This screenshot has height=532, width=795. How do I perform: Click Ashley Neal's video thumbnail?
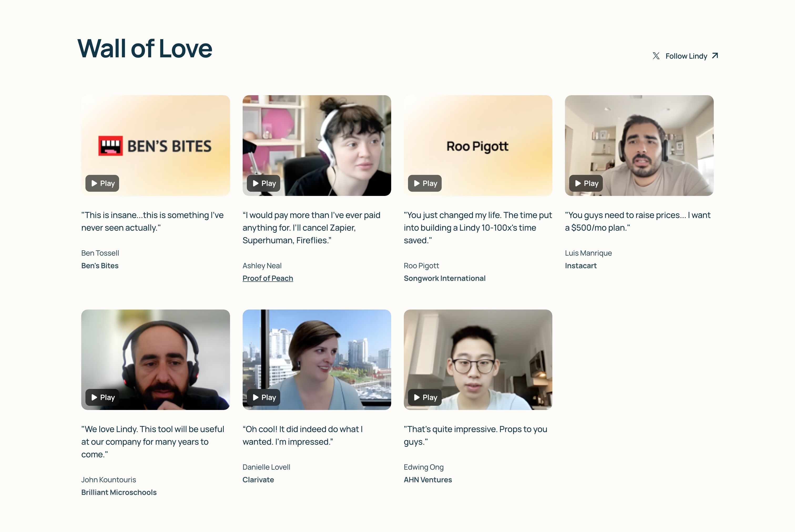317,145
